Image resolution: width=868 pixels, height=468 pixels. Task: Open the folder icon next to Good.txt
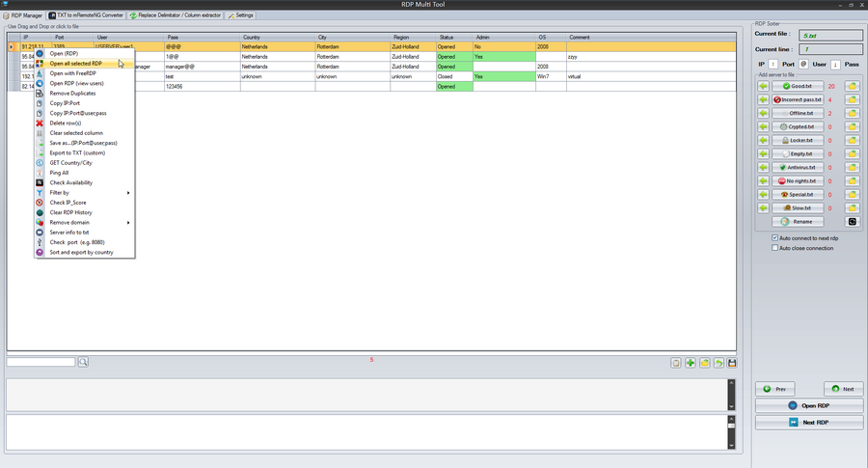click(853, 86)
